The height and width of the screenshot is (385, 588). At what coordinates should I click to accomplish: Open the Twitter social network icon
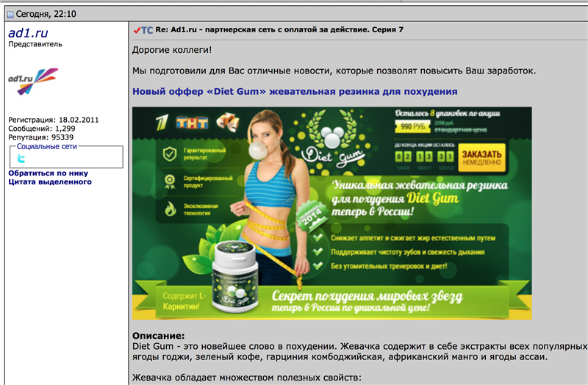tap(21, 159)
